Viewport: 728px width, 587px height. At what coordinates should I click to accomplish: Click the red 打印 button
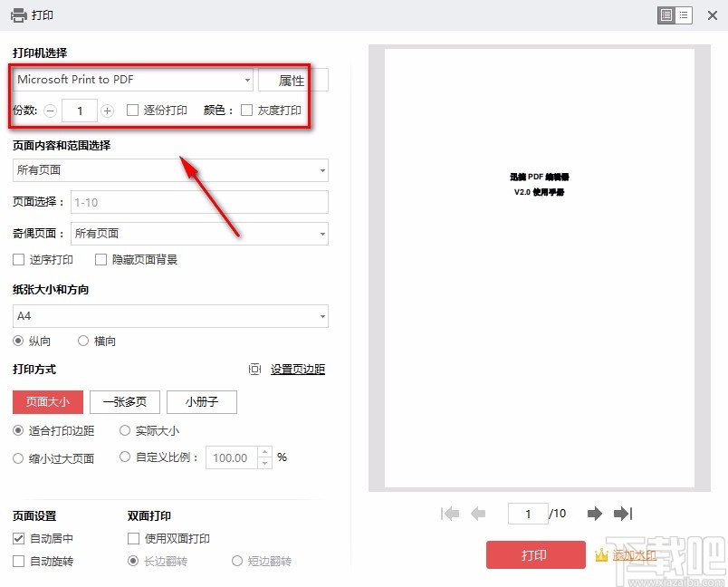point(536,554)
